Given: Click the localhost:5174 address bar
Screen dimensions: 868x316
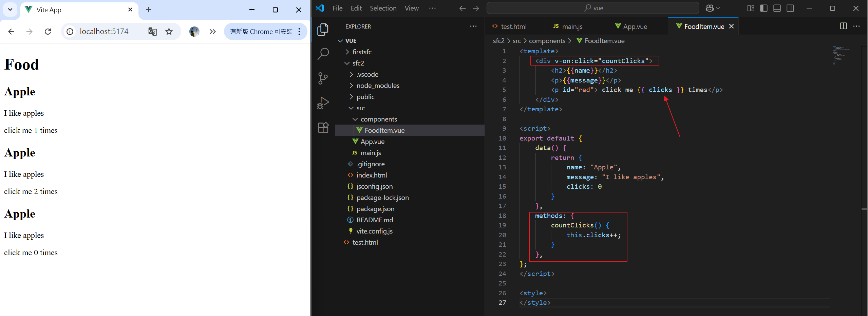Looking at the screenshot, I should click(x=104, y=32).
